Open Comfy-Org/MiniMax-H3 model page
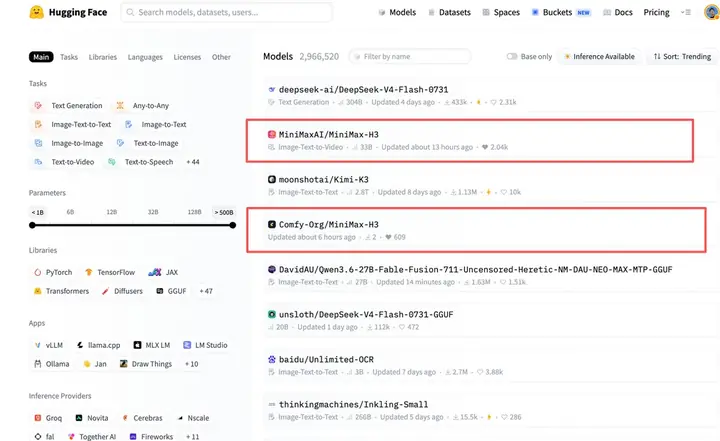 329,225
